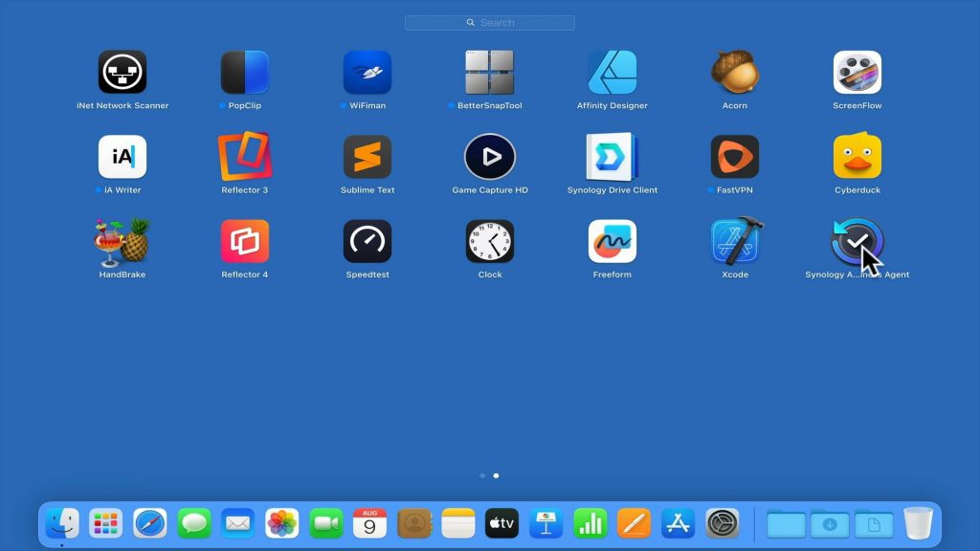The width and height of the screenshot is (980, 551).
Task: Click Launchpad icon in the Dock
Action: point(105,523)
